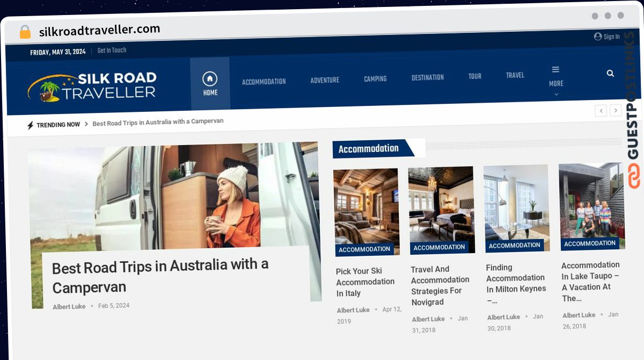Open Accommodation In Lake Taupo article
The width and height of the screenshot is (644, 360).
click(590, 282)
